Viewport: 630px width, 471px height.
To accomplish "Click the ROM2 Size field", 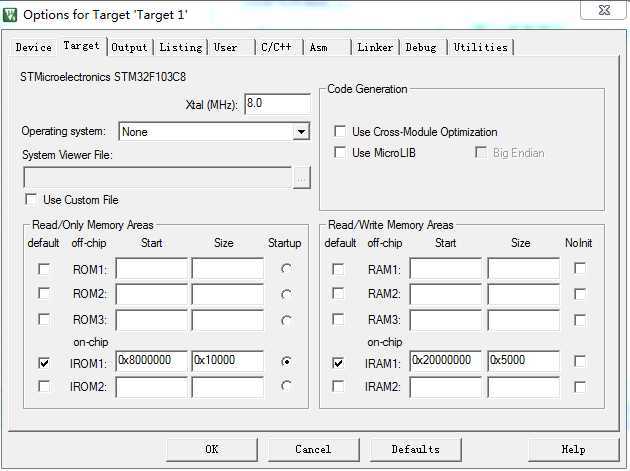I will pos(228,294).
